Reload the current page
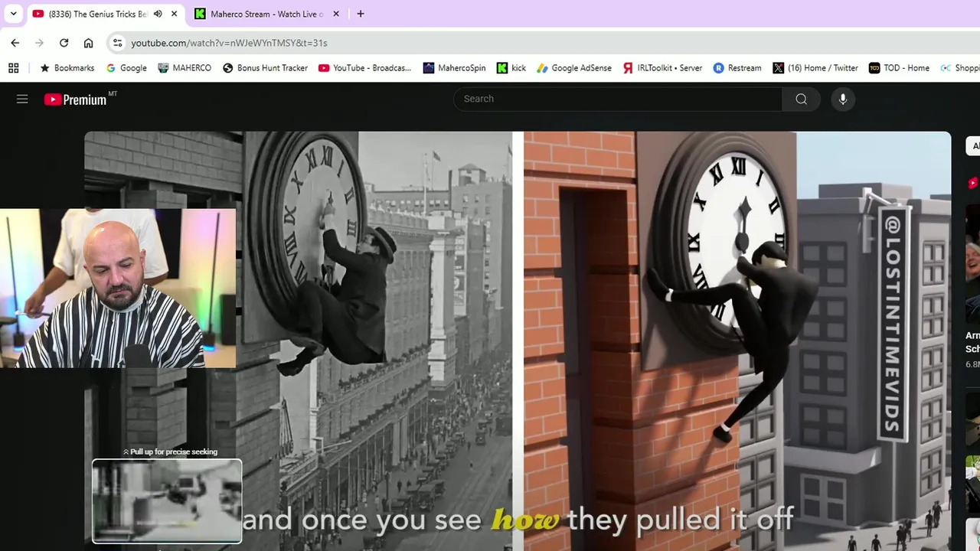Viewport: 980px width, 551px height. 64,43
